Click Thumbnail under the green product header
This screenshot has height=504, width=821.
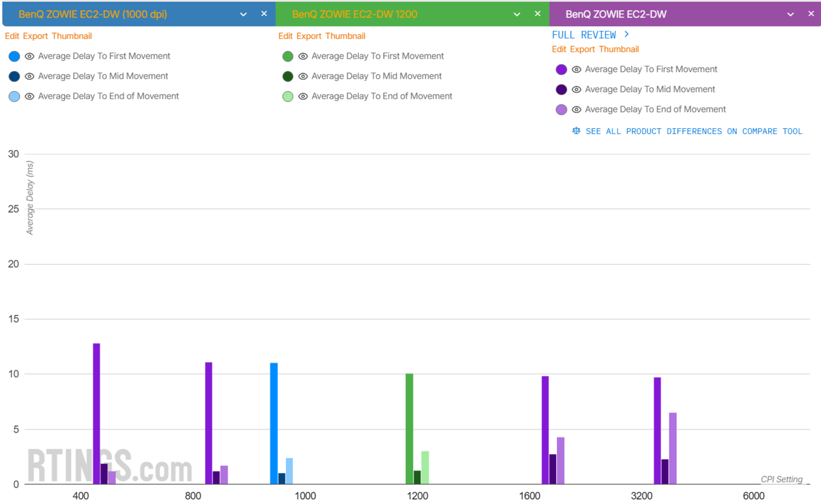tap(345, 36)
